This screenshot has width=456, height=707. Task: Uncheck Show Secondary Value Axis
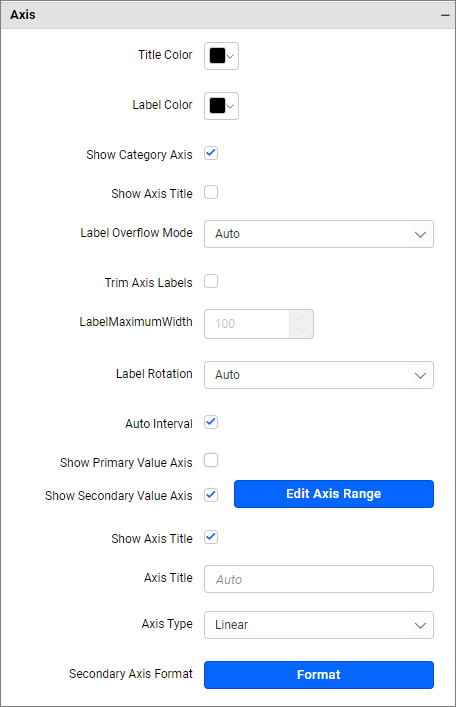click(x=211, y=495)
